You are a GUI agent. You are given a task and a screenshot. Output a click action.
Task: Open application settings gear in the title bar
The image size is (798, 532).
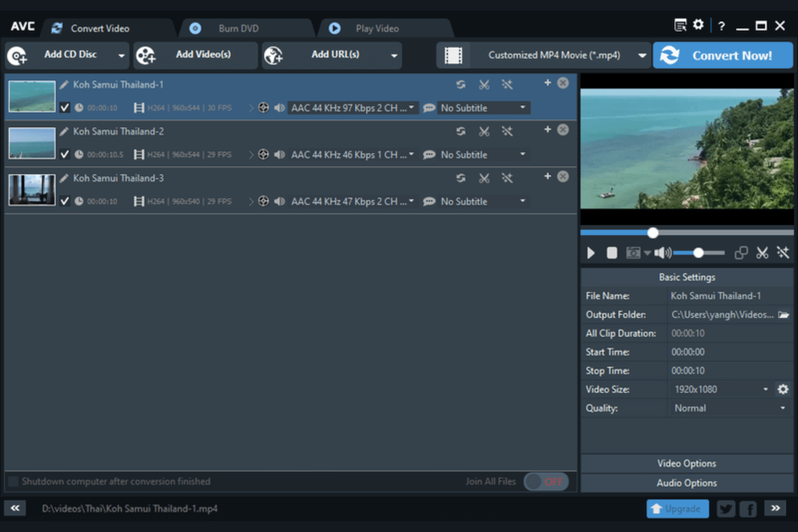coord(698,24)
